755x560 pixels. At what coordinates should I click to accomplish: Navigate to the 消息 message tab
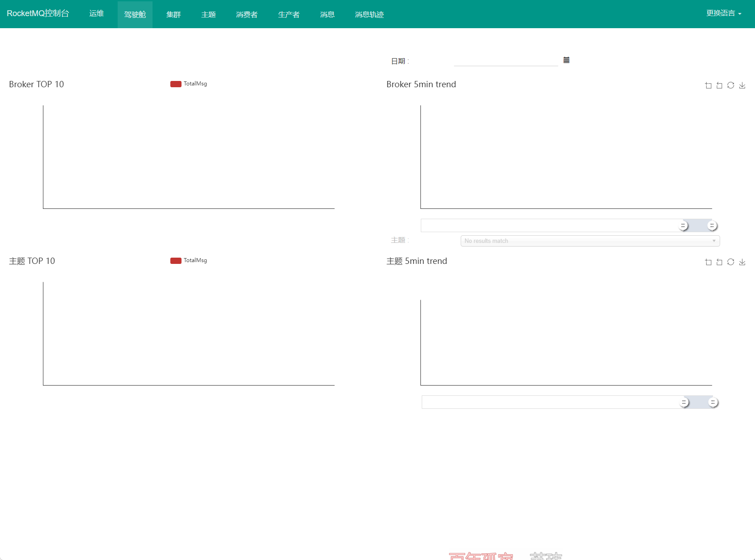(327, 14)
